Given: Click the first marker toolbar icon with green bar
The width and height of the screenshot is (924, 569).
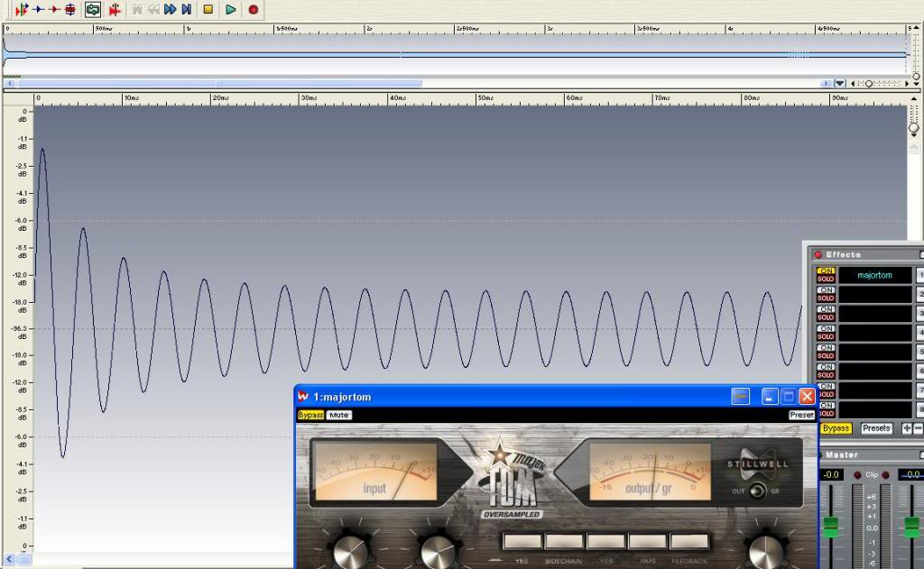Looking at the screenshot, I should click(x=22, y=9).
